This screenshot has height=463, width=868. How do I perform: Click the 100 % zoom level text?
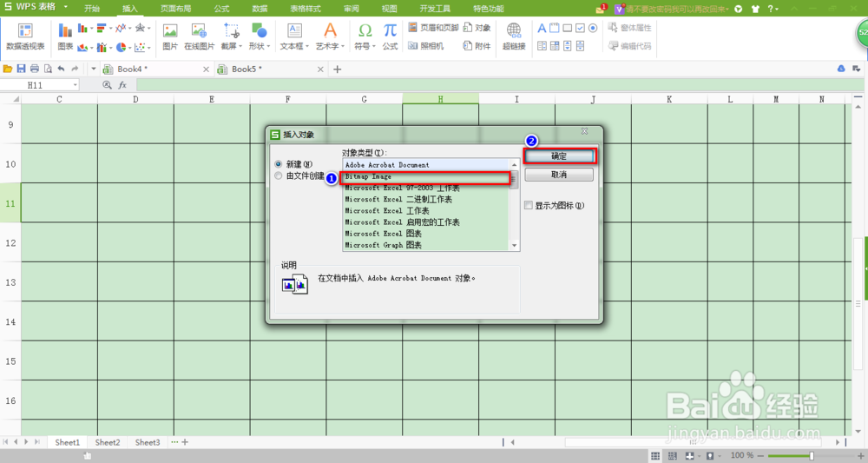click(x=742, y=455)
